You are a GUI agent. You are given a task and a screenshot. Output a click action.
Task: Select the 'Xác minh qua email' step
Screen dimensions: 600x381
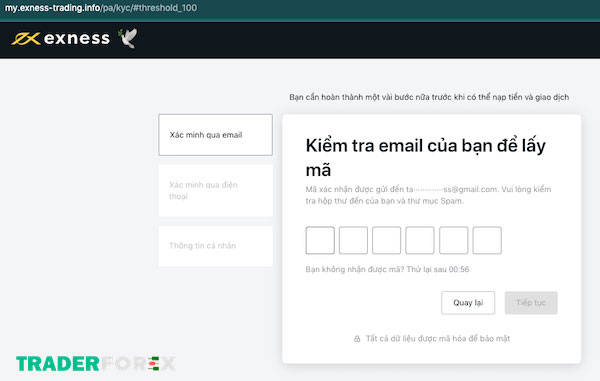pos(215,135)
